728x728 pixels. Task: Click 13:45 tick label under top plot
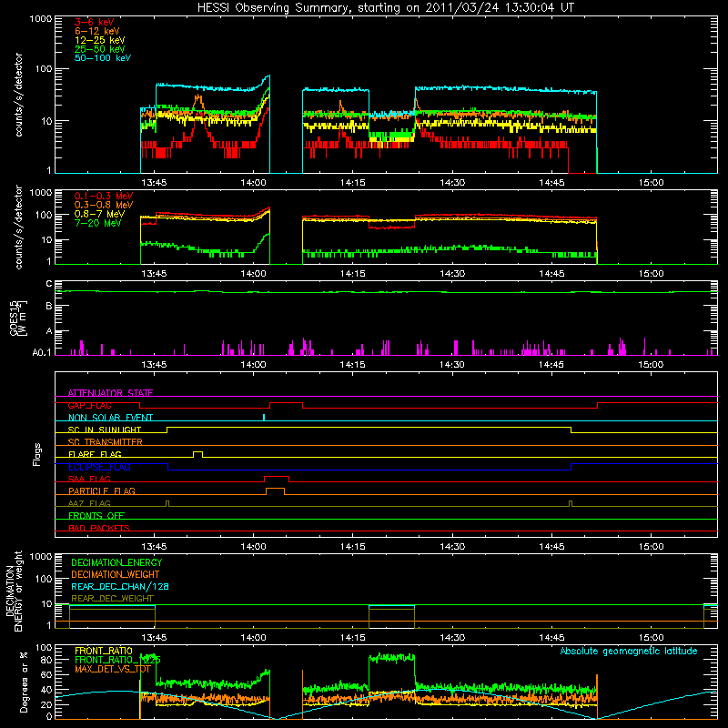(154, 183)
